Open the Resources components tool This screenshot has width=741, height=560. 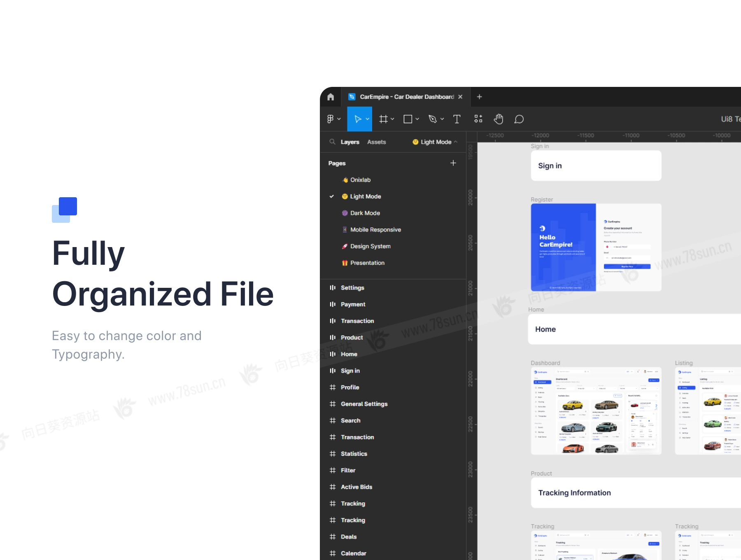[x=478, y=119]
